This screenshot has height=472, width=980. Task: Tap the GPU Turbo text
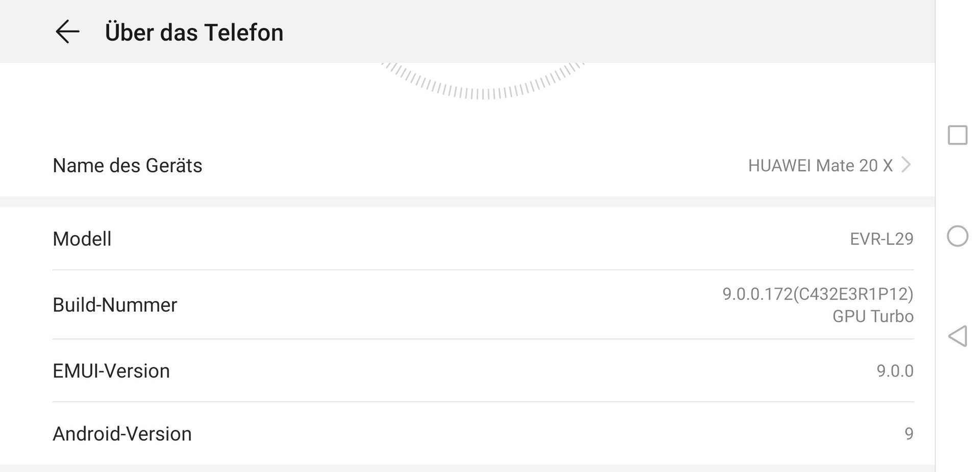(873, 316)
